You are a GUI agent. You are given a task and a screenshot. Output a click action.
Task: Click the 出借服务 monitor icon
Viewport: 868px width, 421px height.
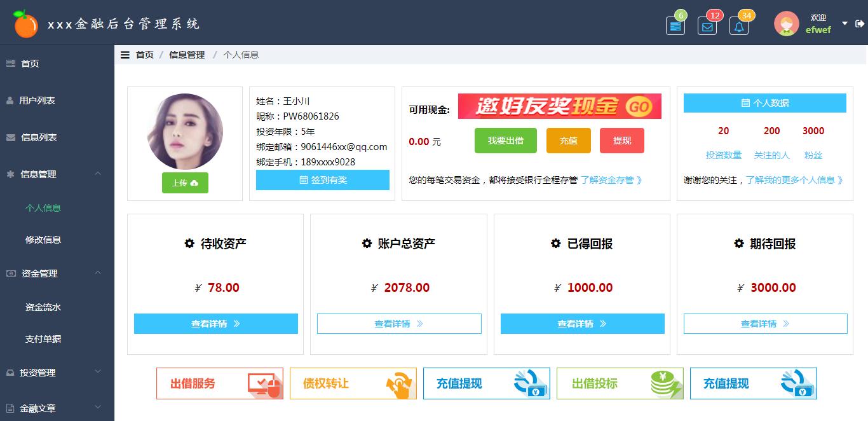(264, 384)
